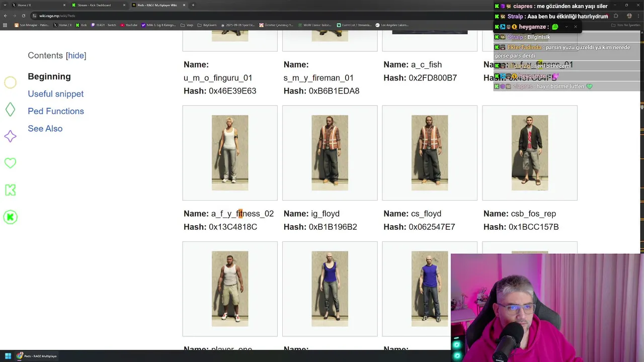Click the name a_c_fish
The height and width of the screenshot is (362, 644).
click(426, 64)
